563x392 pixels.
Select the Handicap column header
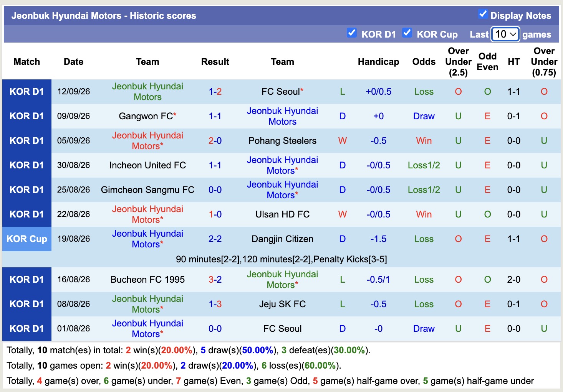pyautogui.click(x=378, y=62)
